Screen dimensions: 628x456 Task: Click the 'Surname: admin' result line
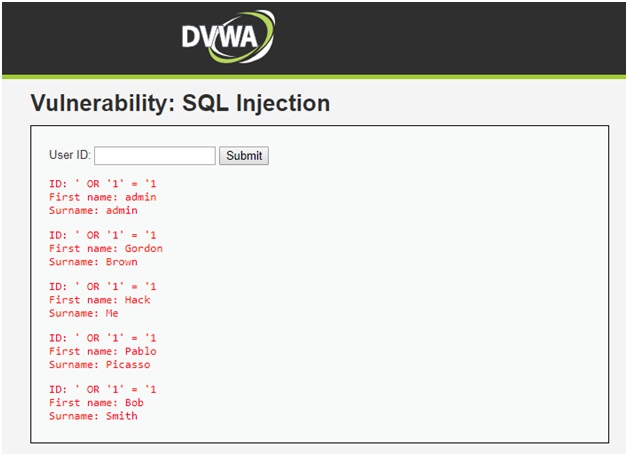93,210
